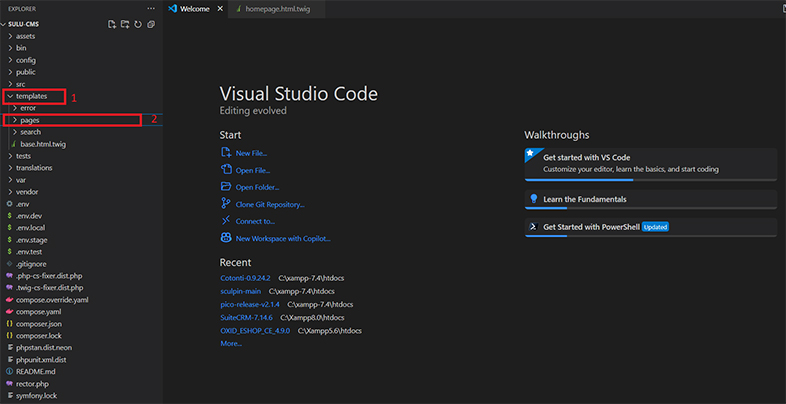Screen dimensions: 786x404
Task: Open recent project pico-release-v2.1.4
Action: 250,304
